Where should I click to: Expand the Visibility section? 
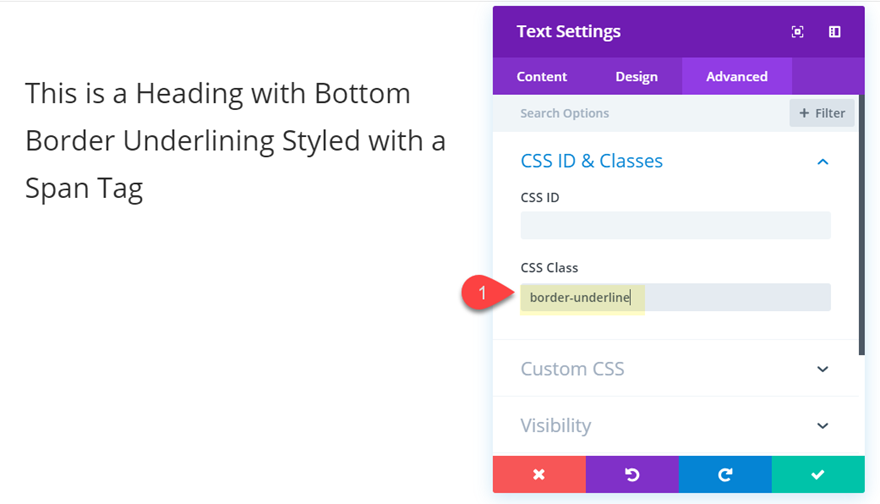[822, 426]
